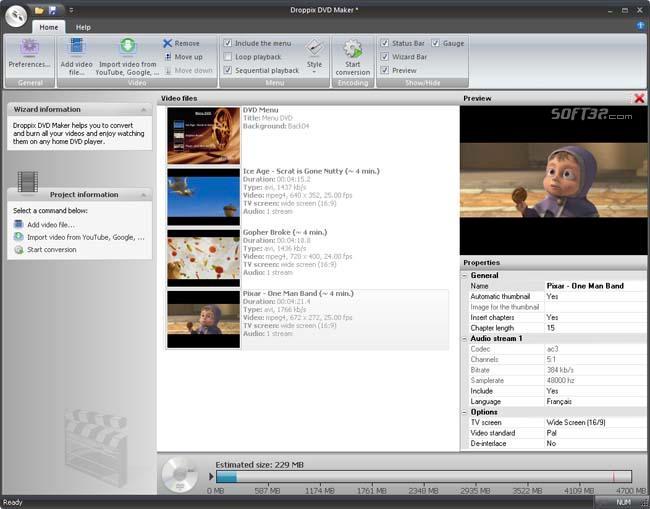The height and width of the screenshot is (509, 650).
Task: Click the Language value Français
Action: 595,402
